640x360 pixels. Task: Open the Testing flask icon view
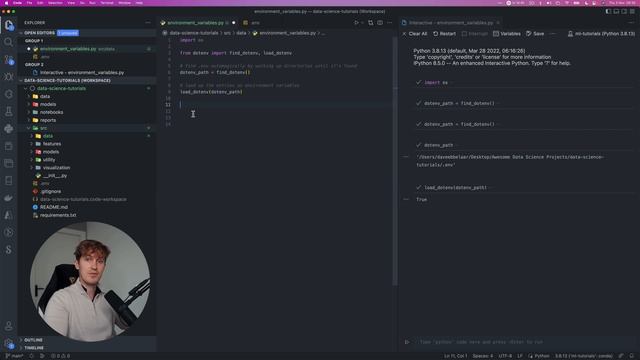[x=9, y=111]
